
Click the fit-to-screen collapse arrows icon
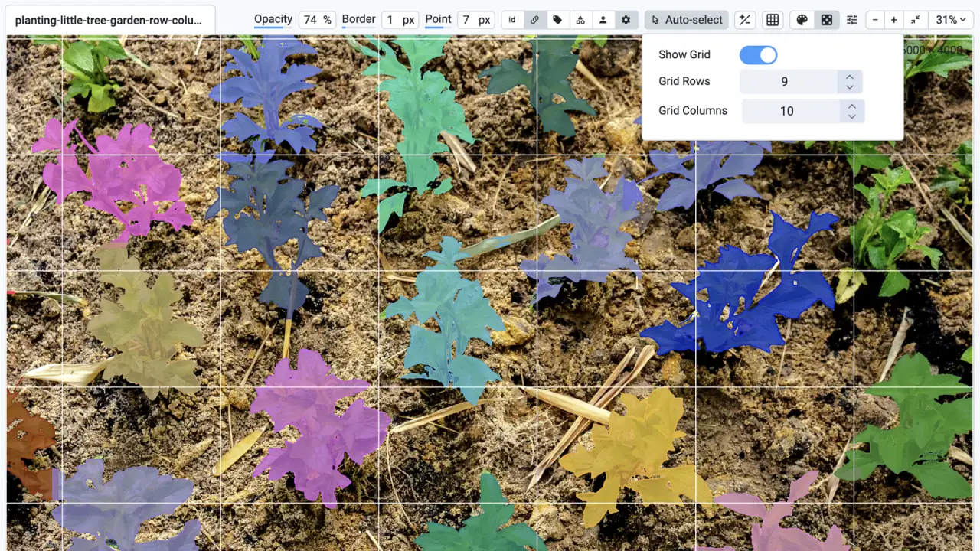click(916, 20)
